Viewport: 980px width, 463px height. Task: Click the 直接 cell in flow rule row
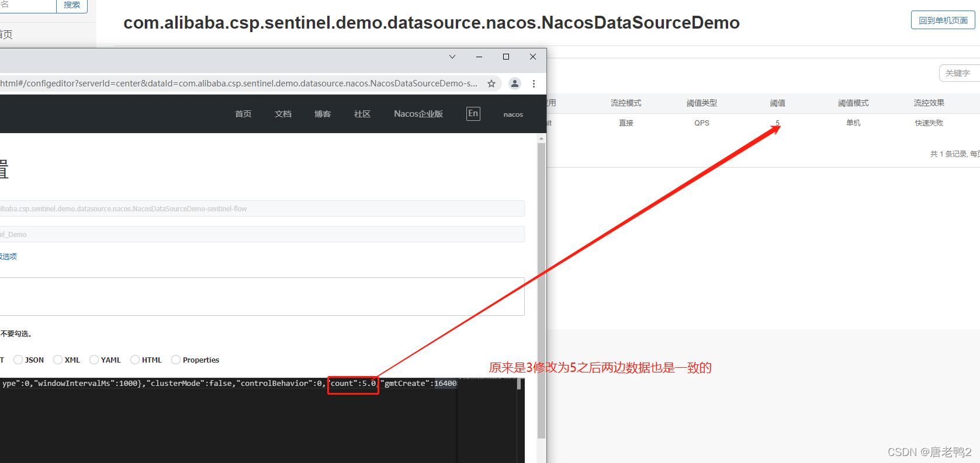626,123
